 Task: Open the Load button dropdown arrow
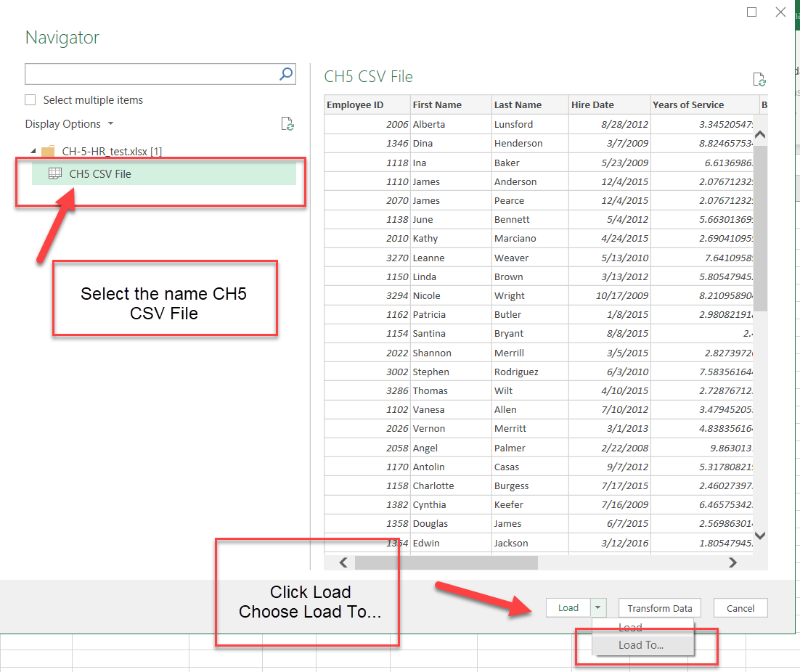click(x=598, y=607)
